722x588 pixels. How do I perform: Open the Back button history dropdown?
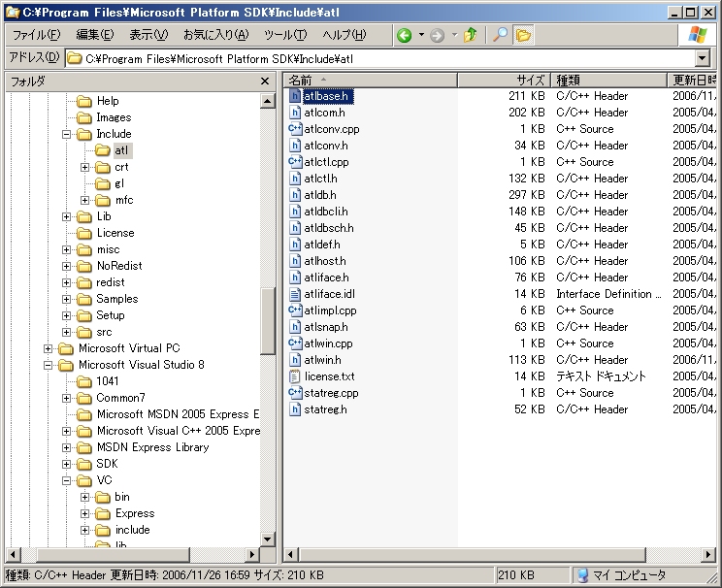421,35
